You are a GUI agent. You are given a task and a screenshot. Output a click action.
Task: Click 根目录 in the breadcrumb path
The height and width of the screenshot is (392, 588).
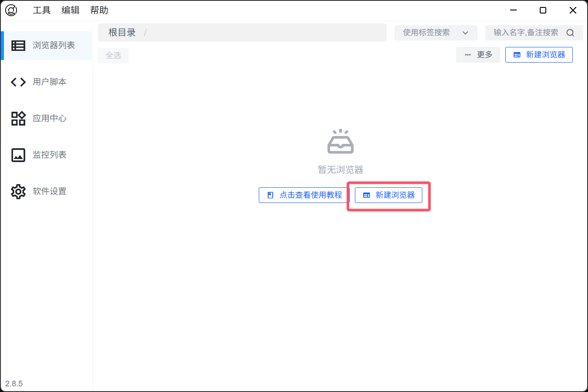pyautogui.click(x=122, y=33)
